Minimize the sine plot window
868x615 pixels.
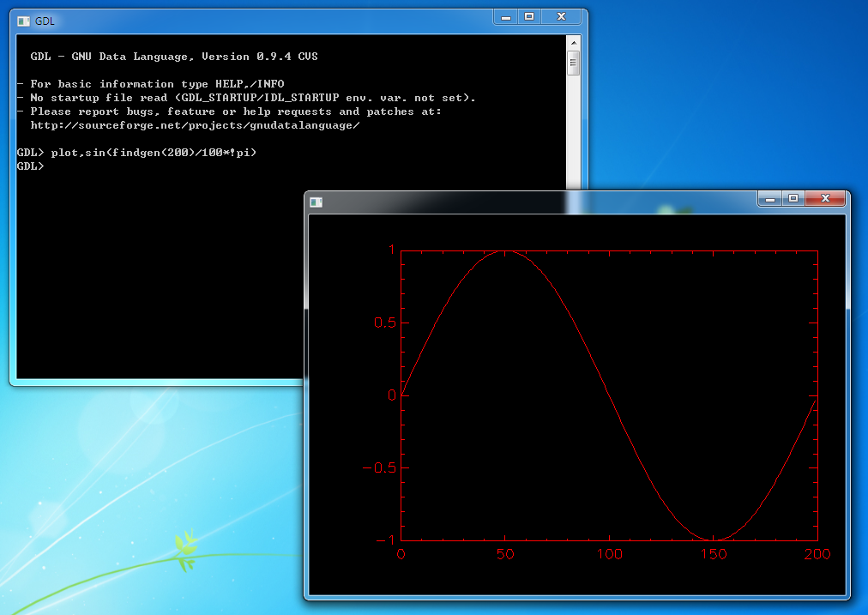(769, 199)
